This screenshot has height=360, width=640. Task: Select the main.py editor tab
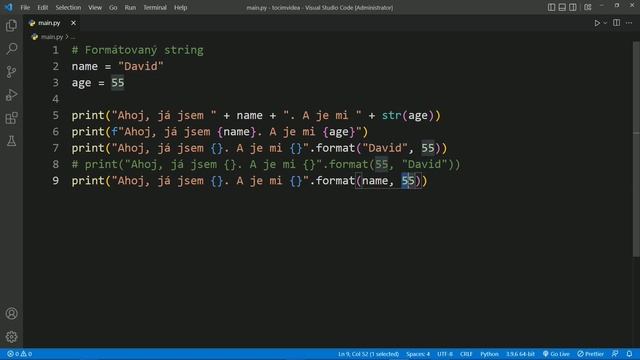pos(49,23)
